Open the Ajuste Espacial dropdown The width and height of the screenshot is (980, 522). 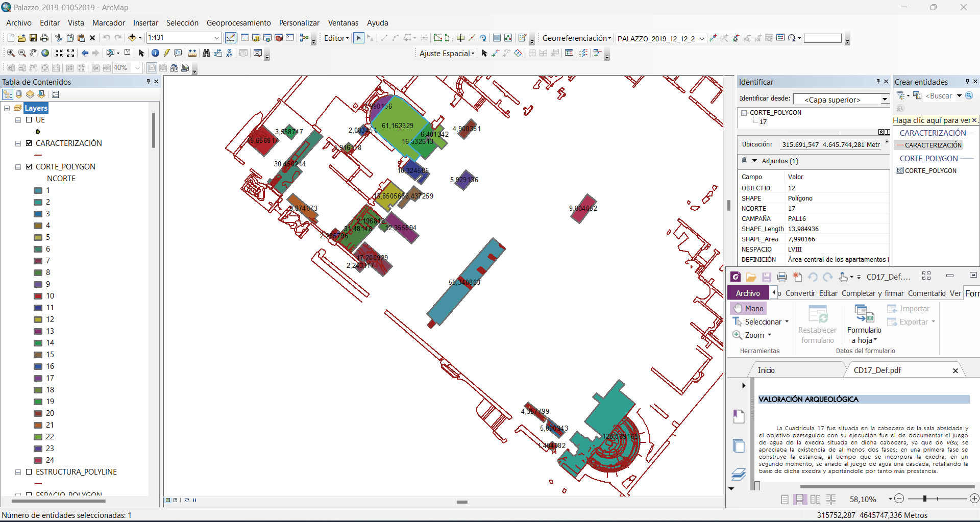pyautogui.click(x=447, y=53)
